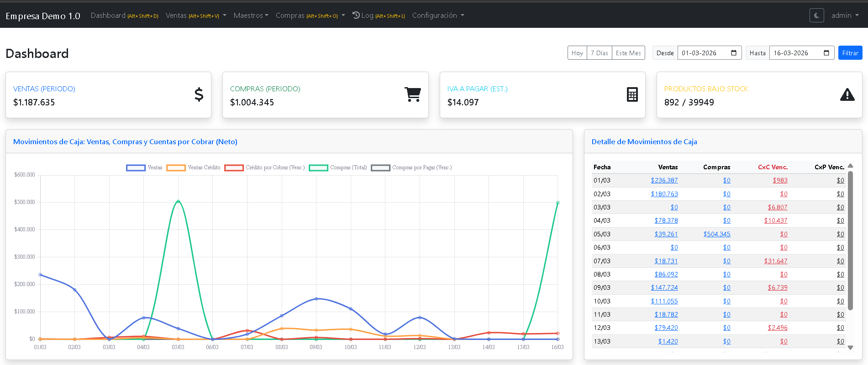This screenshot has width=868, height=365.
Task: Open Ventas $1.420 for 13/03
Action: tap(668, 341)
